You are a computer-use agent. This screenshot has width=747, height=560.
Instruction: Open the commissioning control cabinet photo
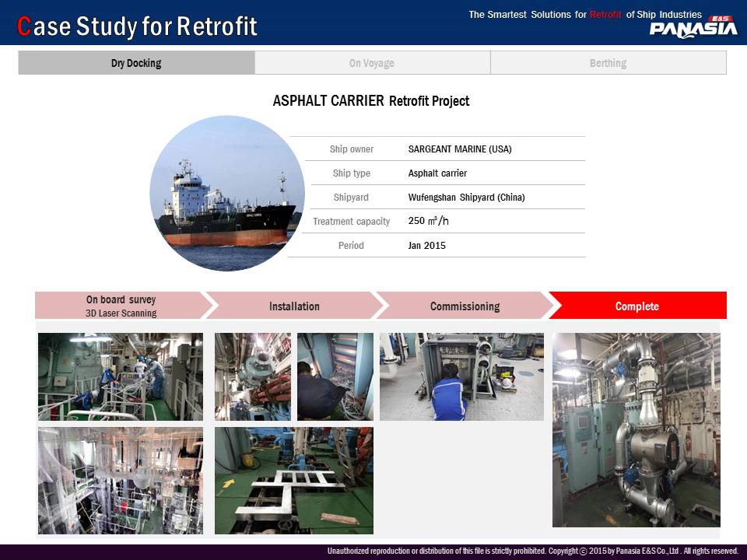[x=461, y=376]
